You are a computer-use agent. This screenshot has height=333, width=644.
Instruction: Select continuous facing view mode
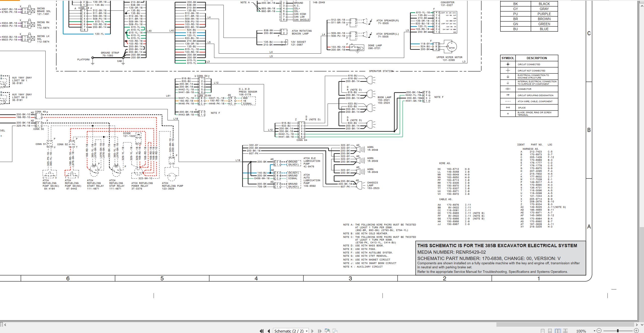click(x=565, y=331)
